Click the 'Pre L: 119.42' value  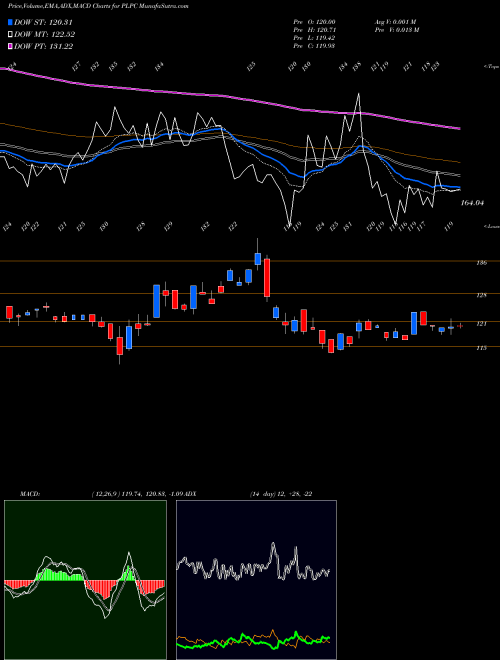click(314, 38)
